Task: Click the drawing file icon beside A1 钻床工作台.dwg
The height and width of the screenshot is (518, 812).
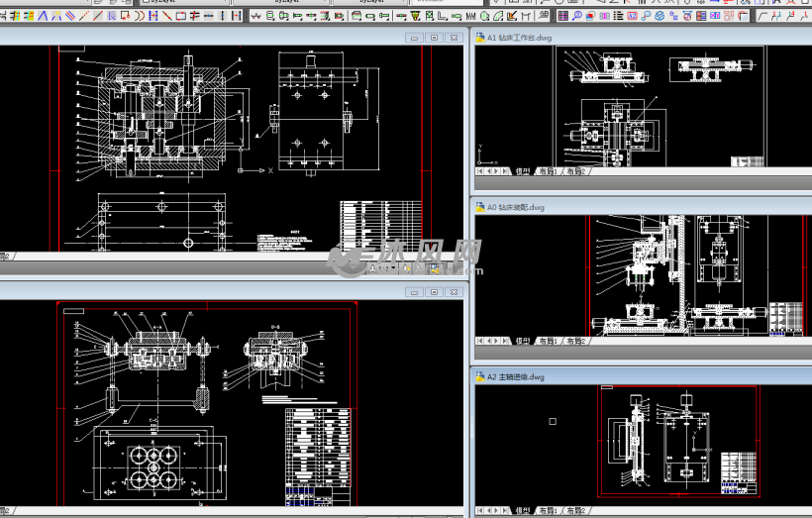Action: click(x=479, y=38)
